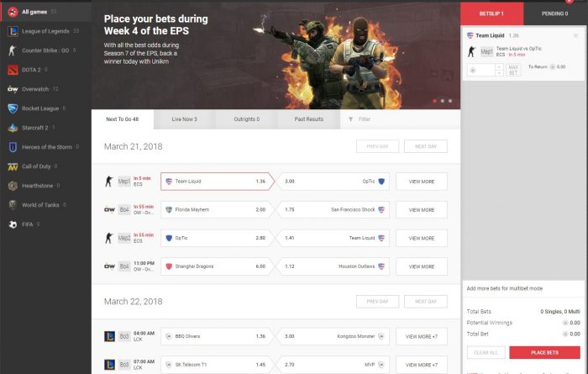This screenshot has height=374, width=588.
Task: Choose the Overwatch logo in the sidebar
Action: coord(13,89)
